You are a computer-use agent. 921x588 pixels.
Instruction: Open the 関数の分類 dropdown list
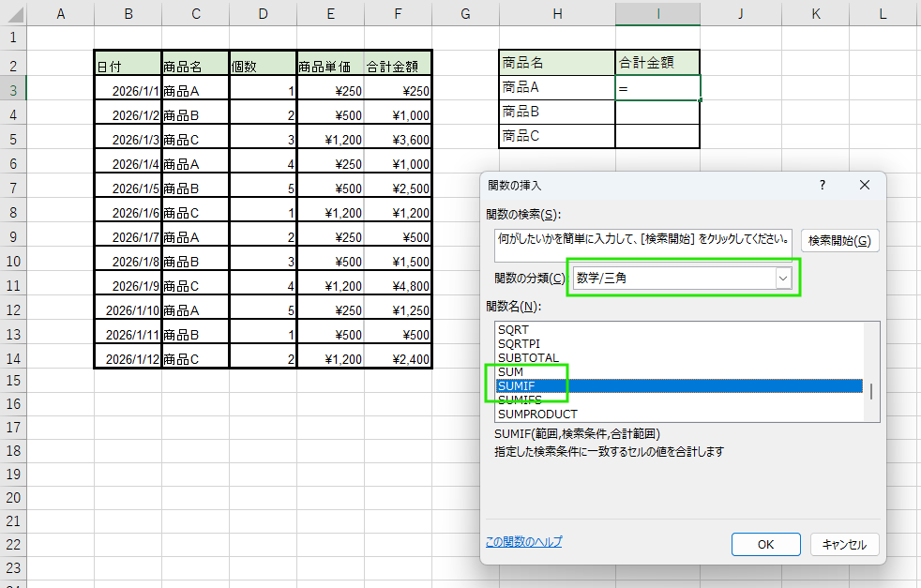point(782,278)
